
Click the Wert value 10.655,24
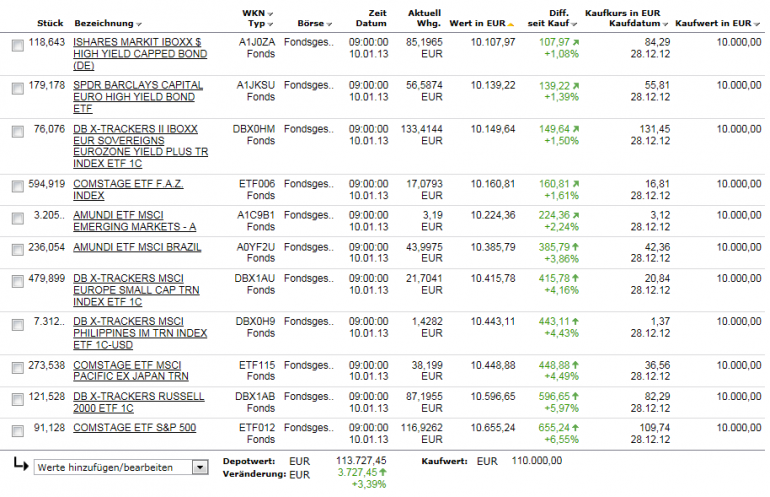(493, 428)
